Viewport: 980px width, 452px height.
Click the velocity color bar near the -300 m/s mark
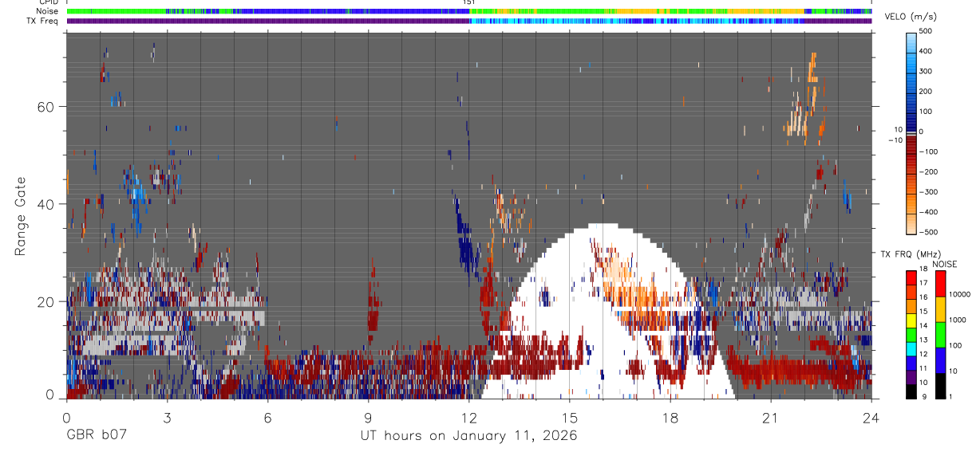(912, 192)
